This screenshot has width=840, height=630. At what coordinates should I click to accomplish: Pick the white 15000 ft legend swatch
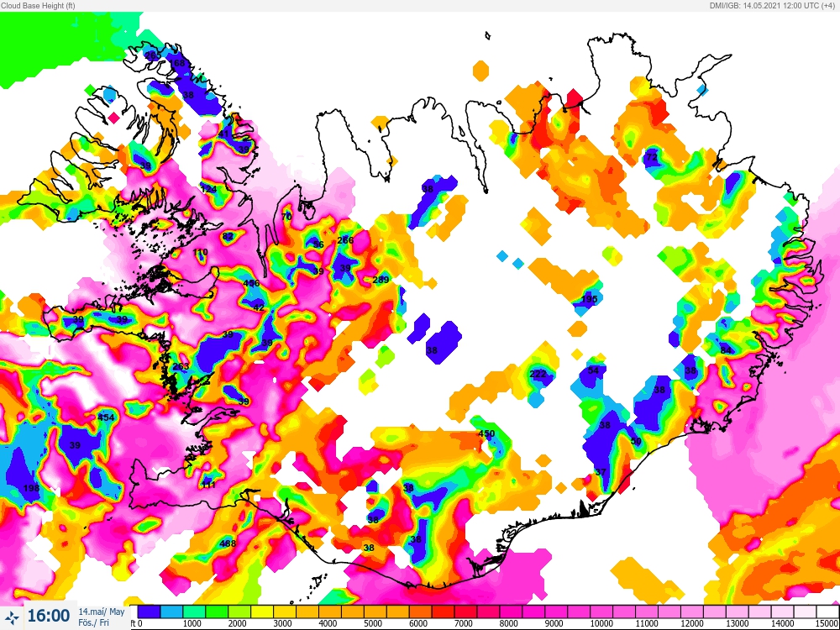827,612
